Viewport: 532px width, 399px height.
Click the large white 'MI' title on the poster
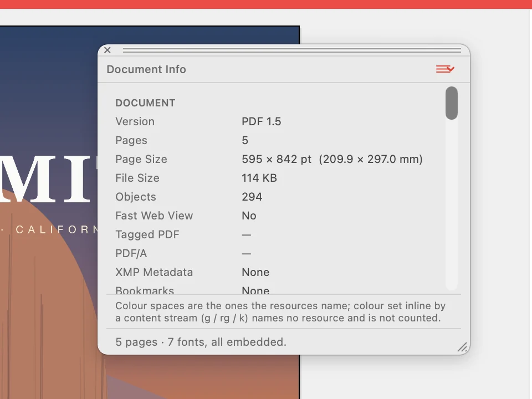point(47,178)
